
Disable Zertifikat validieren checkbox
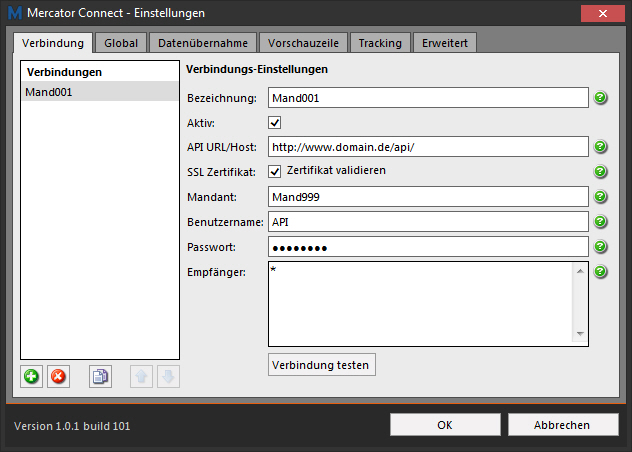click(274, 172)
